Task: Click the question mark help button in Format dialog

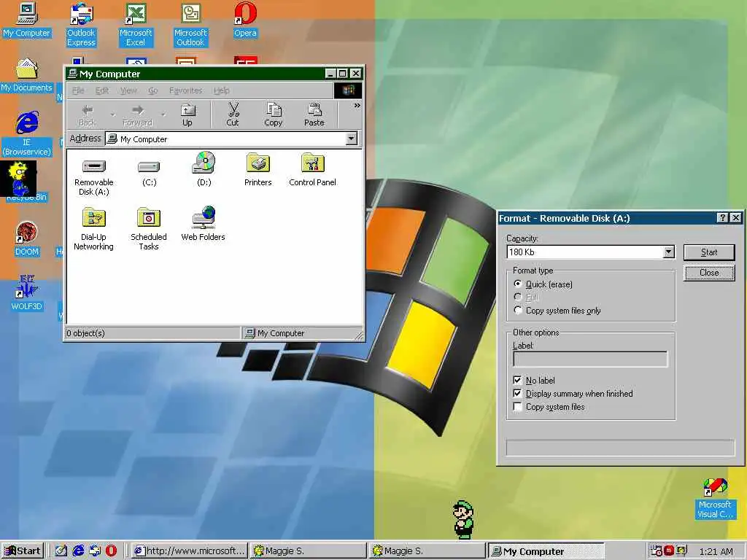Action: 722,218
